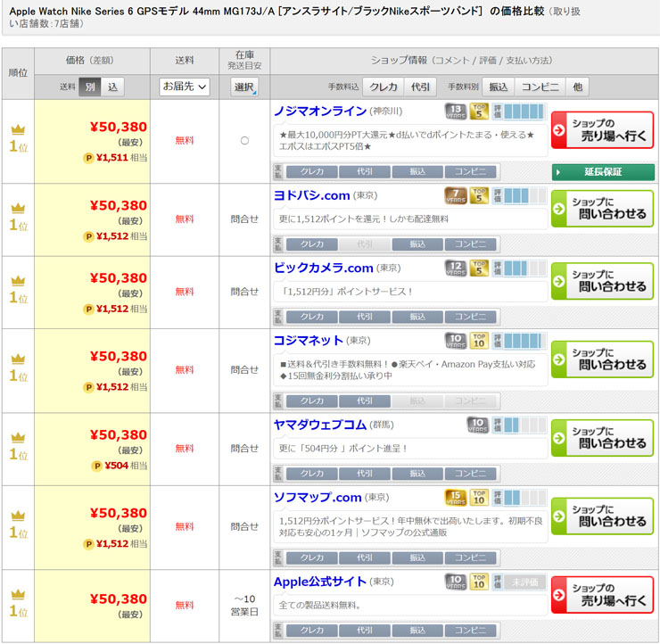This screenshot has height=644, width=660.
Task: Click ノジマオンライン クレカ payment tag
Action: point(312,172)
